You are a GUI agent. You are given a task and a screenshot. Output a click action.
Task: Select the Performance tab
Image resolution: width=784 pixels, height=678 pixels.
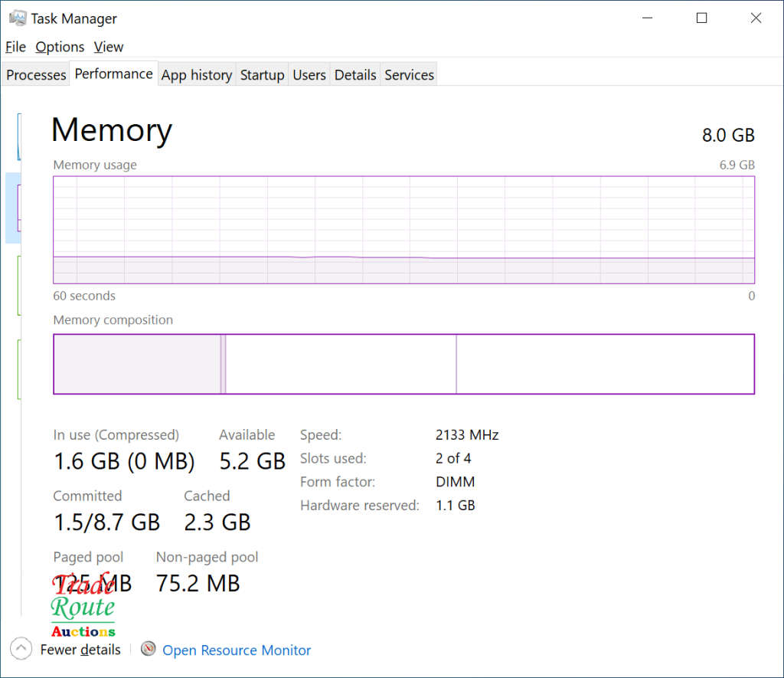click(113, 74)
